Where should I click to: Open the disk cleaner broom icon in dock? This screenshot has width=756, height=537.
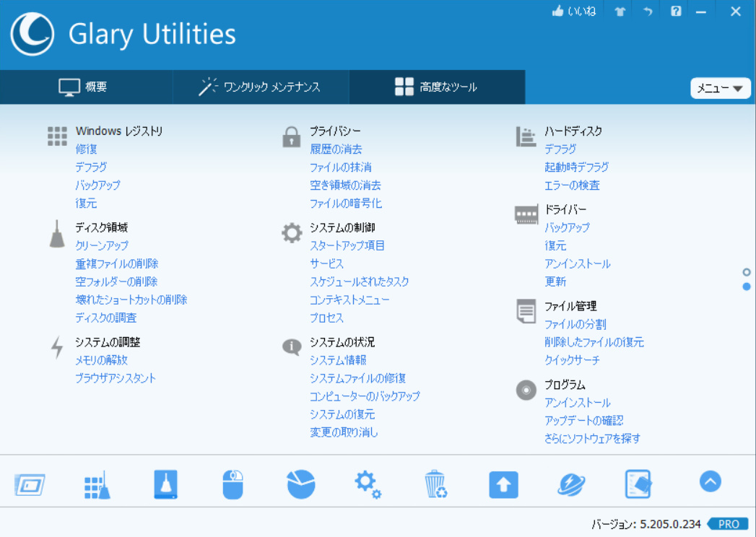tap(166, 484)
